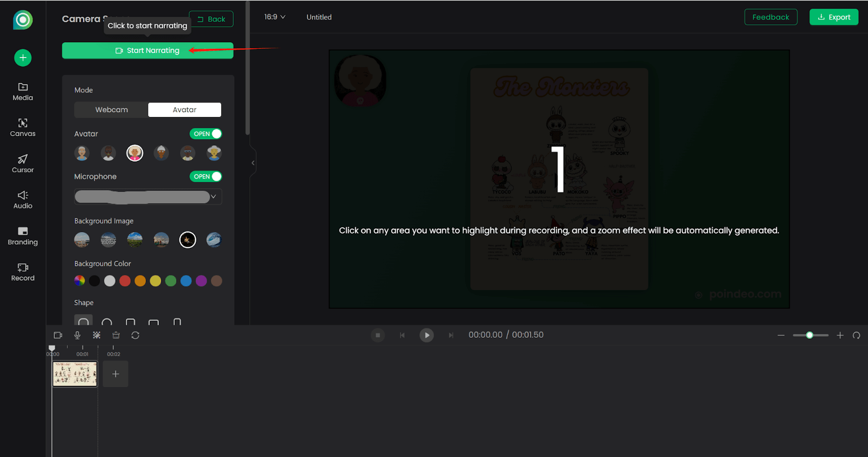The image size is (868, 457).
Task: Choose purple background color
Action: 201,281
